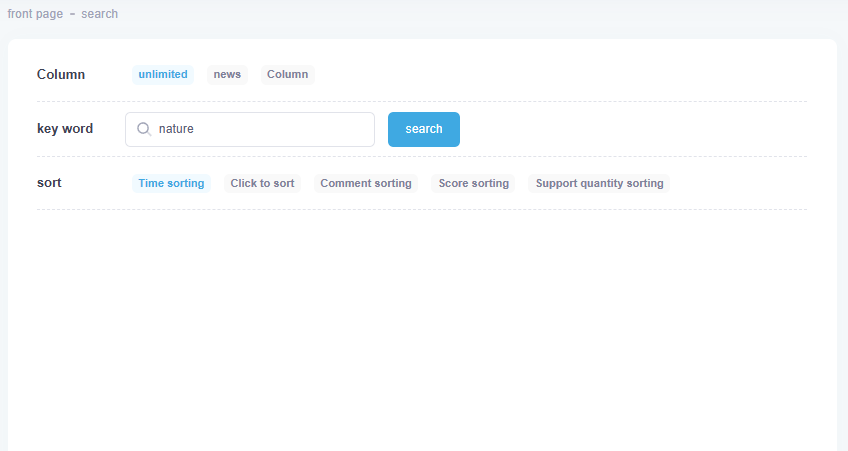Select the Click to sort option
This screenshot has width=848, height=451.
[262, 183]
